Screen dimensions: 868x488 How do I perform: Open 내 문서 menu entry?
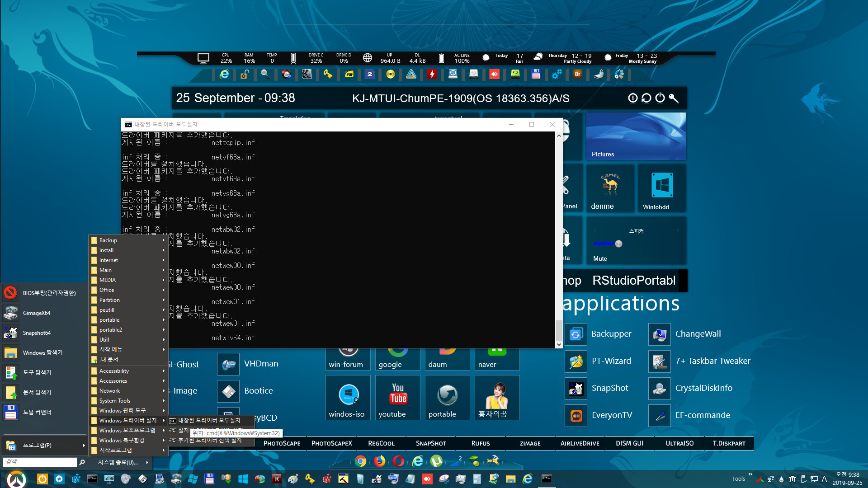point(128,360)
